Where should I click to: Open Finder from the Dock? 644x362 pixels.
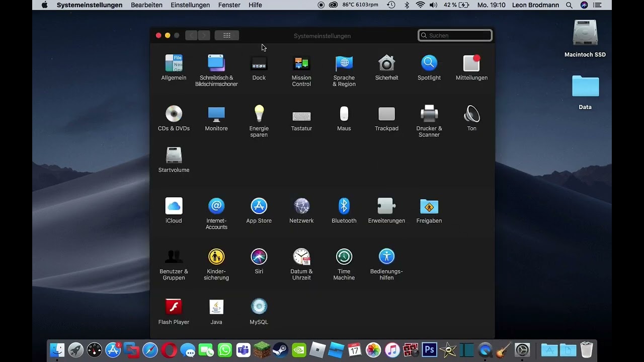point(57,350)
